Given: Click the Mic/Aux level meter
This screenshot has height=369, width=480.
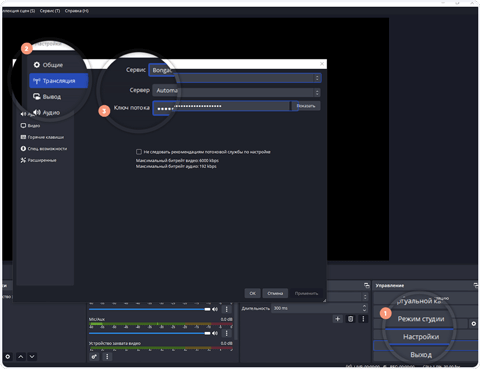Looking at the screenshot, I should (161, 324).
